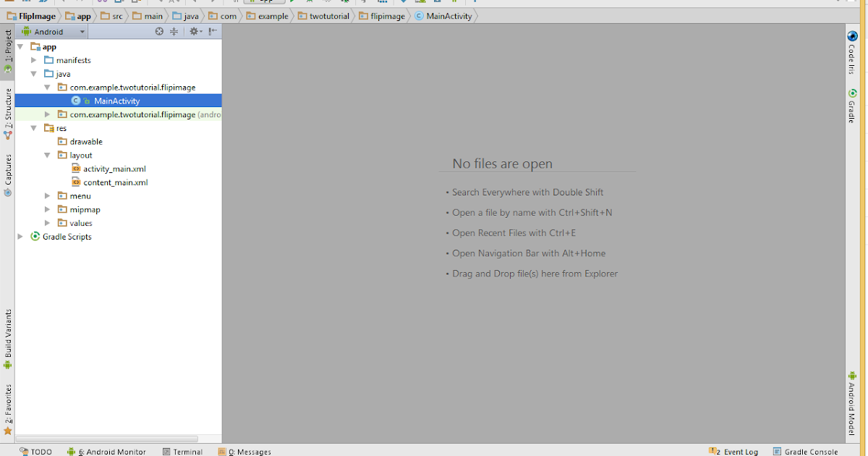This screenshot has height=456, width=868.
Task: Hide the Project tool window with its arrow icon
Action: tap(212, 31)
